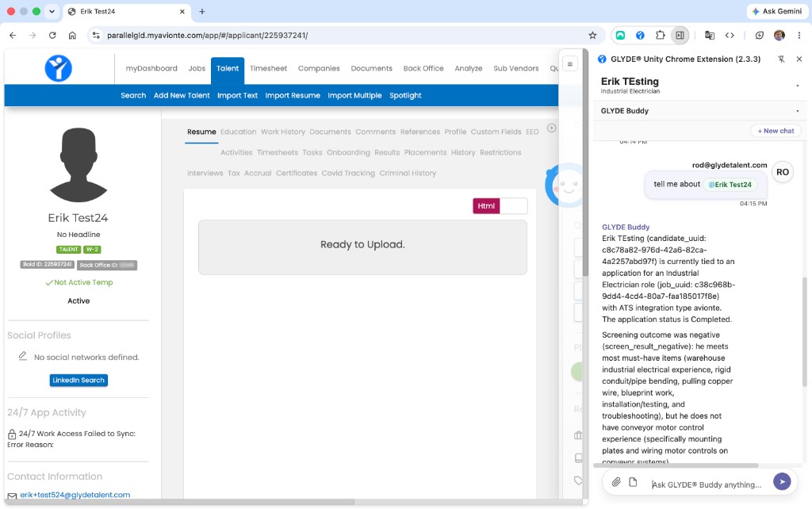Click the GLYDE Buddy floating face icon

(x=564, y=186)
